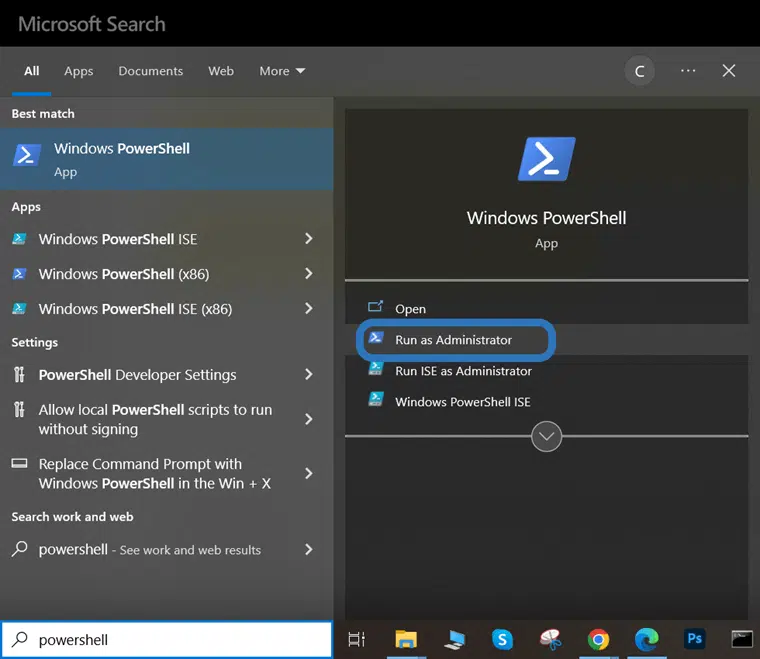This screenshot has height=659, width=760.
Task: Click the search magnifier in the search box
Action: (20, 639)
